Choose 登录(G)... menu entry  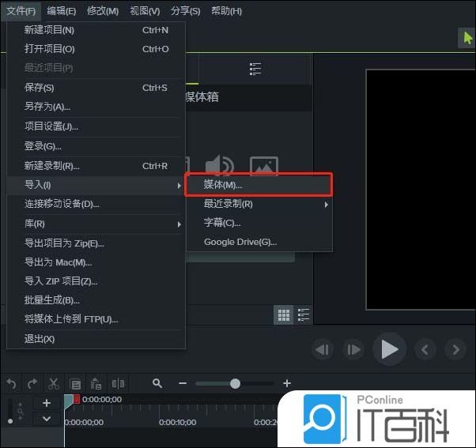[96, 146]
